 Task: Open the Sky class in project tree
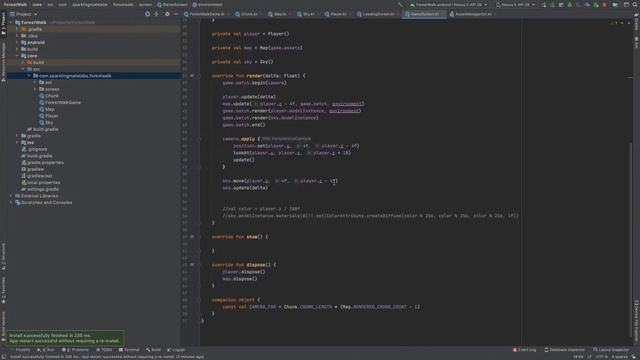46,122
